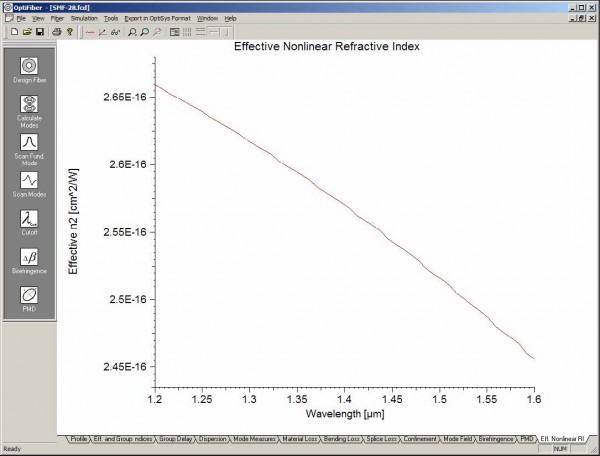
Task: Switch to the Splice Loss tab
Action: (x=381, y=439)
